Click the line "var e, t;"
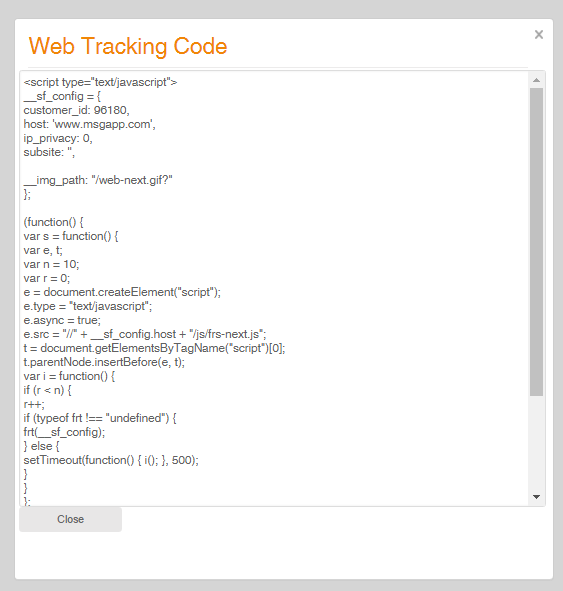Screen dimensions: 563x591 pyautogui.click(x=43, y=250)
